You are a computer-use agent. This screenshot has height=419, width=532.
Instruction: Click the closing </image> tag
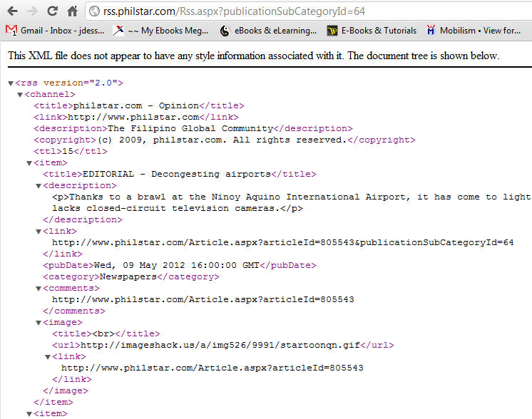[66, 391]
